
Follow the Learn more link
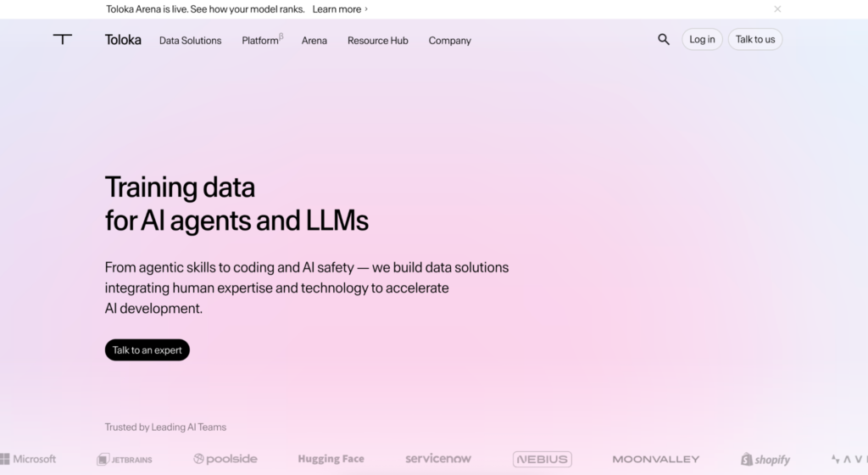(x=340, y=8)
